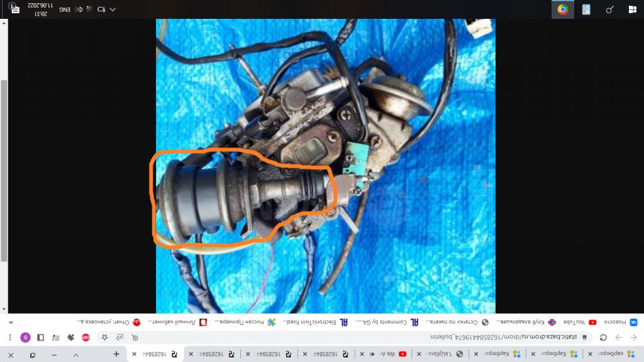
Task: Show hidden system tray icons
Action: point(113,9)
